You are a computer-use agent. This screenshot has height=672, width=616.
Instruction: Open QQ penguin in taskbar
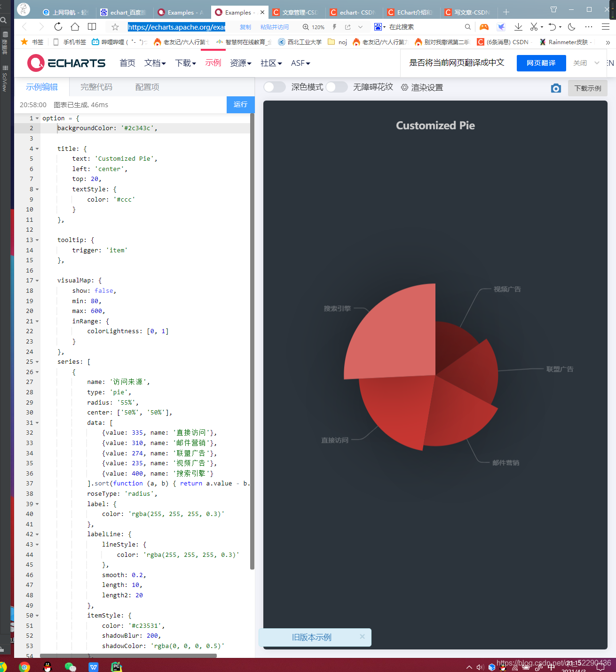(47, 666)
